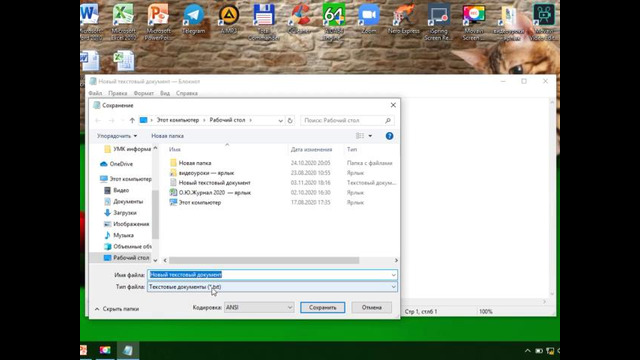Open the Формат menu in Notepad
Viewport: 640px width, 360px height.
[144, 93]
